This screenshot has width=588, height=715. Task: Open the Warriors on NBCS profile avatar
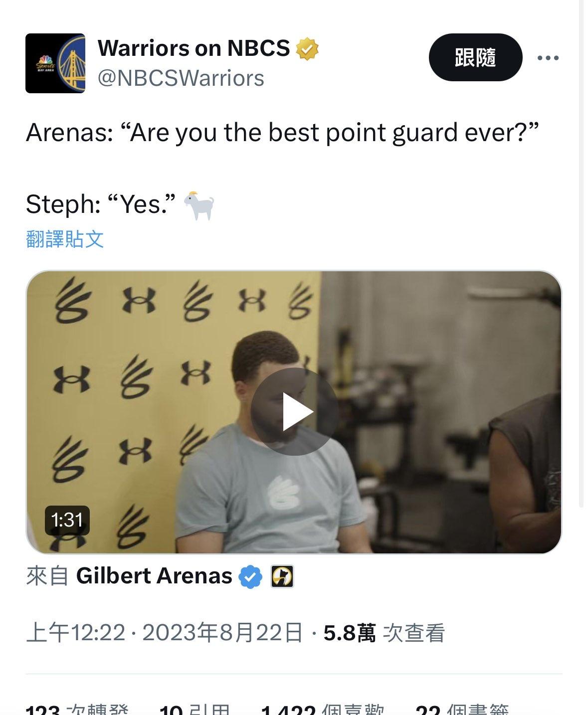click(x=55, y=63)
